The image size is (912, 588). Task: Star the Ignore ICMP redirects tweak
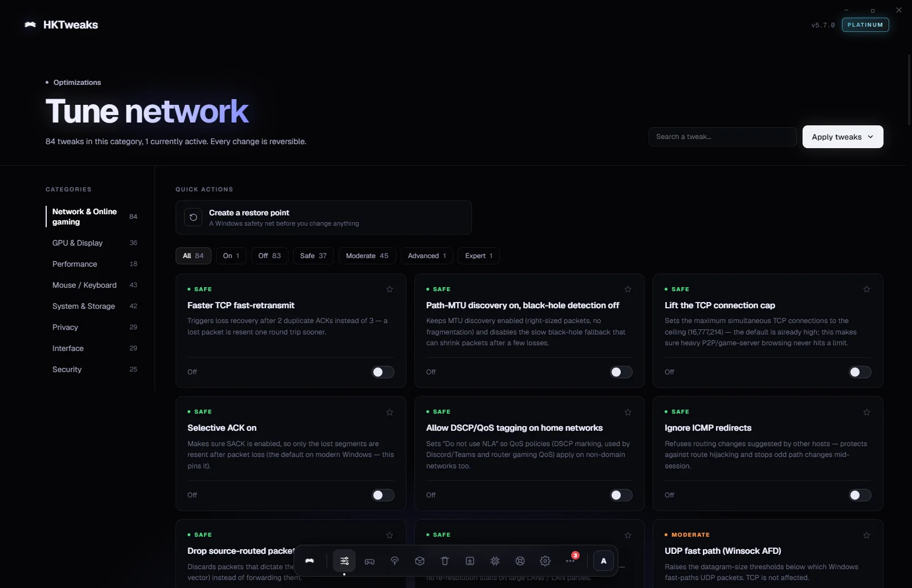click(867, 412)
